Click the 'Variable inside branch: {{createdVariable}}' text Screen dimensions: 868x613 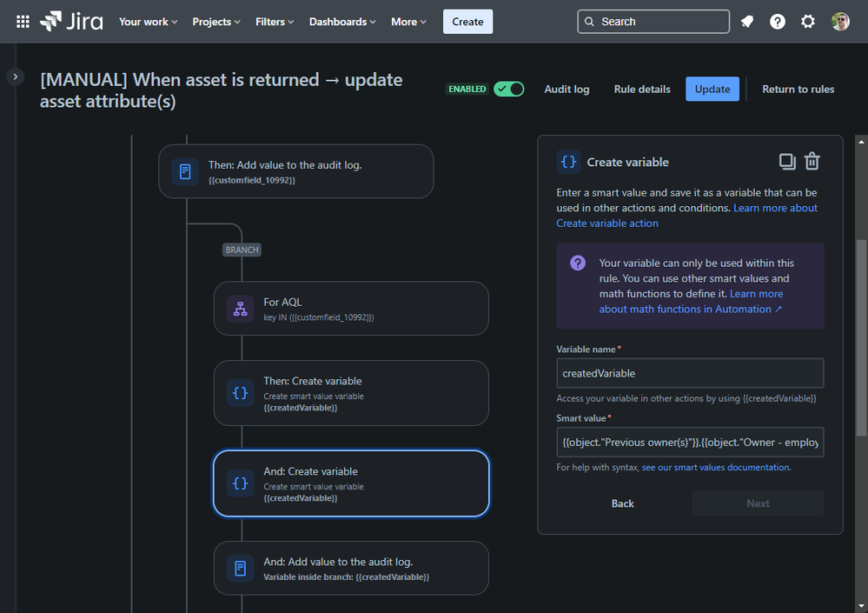[x=346, y=577]
